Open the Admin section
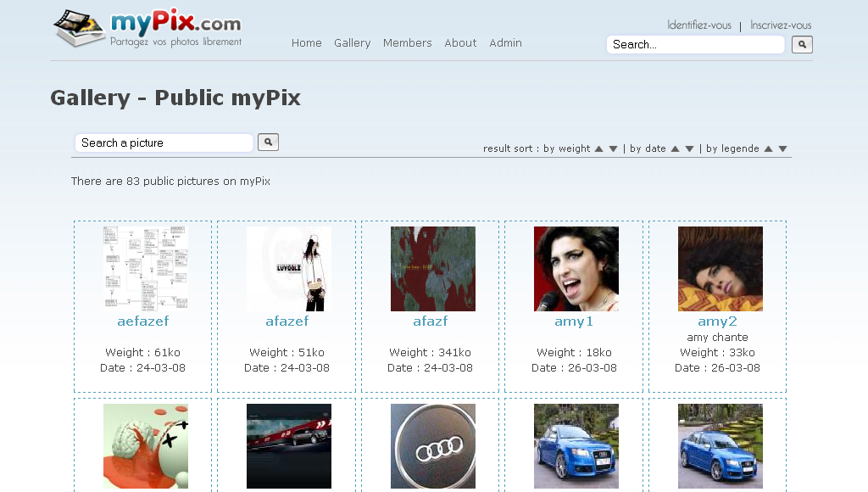 505,42
